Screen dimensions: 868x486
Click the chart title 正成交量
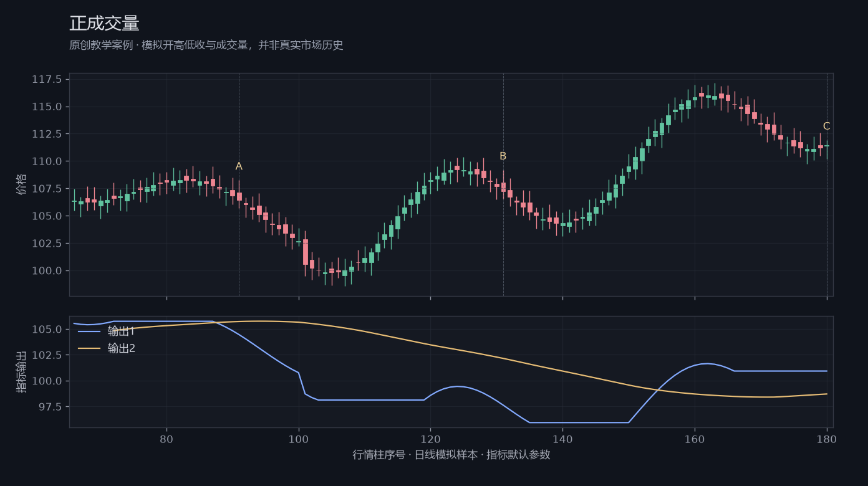point(104,24)
